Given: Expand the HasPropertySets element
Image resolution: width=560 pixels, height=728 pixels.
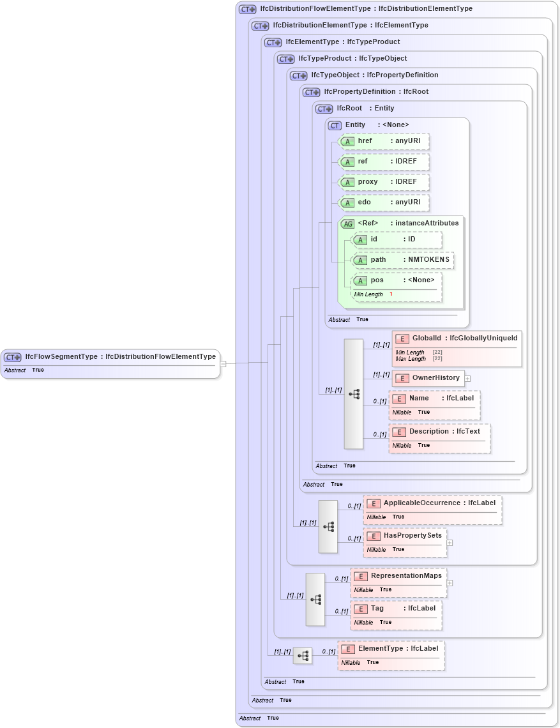Looking at the screenshot, I should pyautogui.click(x=450, y=542).
